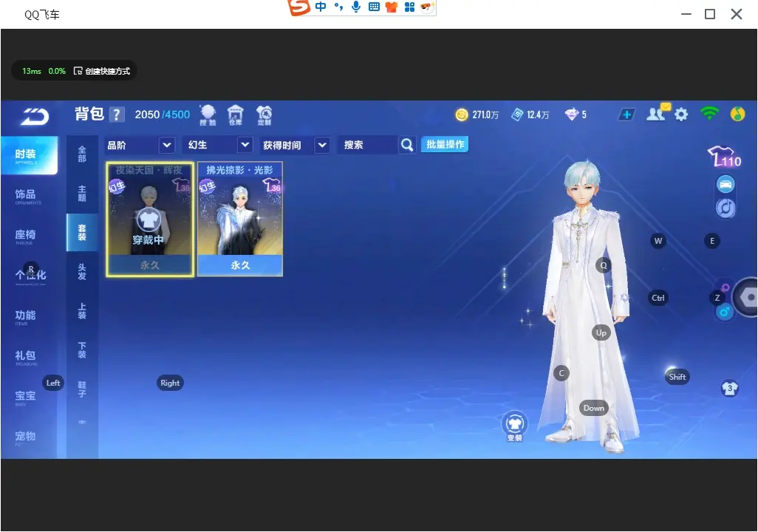Click the Up key overlay button
This screenshot has height=532, width=758.
[x=601, y=332]
